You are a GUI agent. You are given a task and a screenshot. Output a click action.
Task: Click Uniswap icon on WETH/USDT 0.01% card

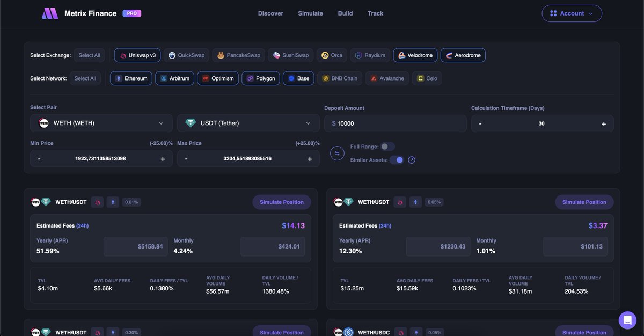(x=97, y=202)
